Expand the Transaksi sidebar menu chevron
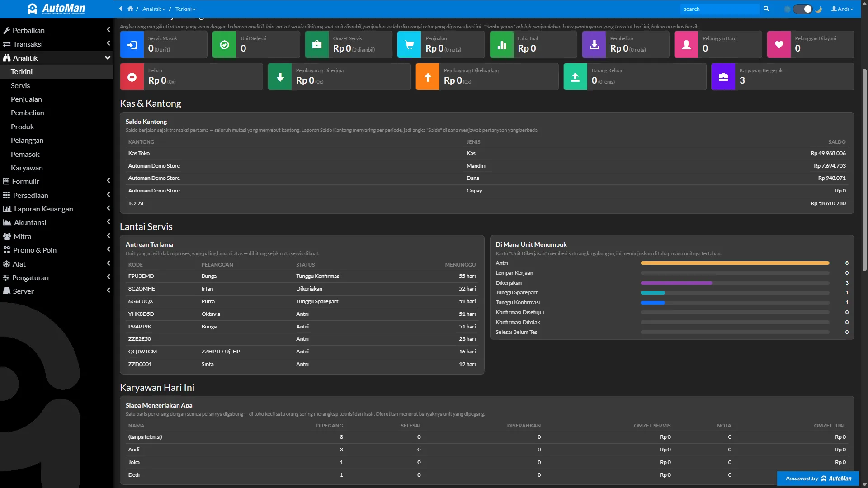This screenshot has width=868, height=488. click(x=108, y=43)
